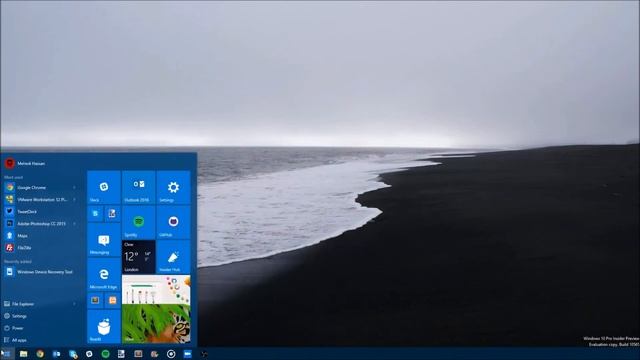Viewport: 640px width, 360px height.
Task: Open the Power options in Start menu
Action: (40, 328)
